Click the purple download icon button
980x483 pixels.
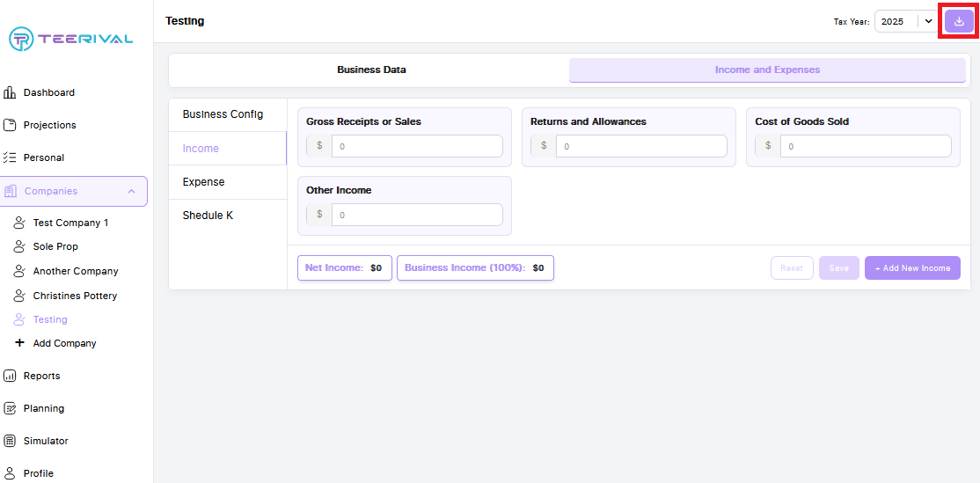[x=959, y=21]
